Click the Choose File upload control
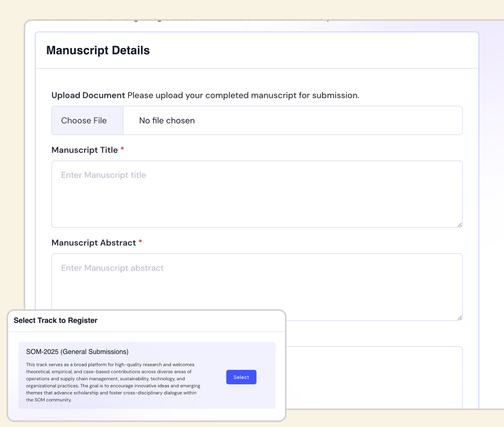 point(84,120)
